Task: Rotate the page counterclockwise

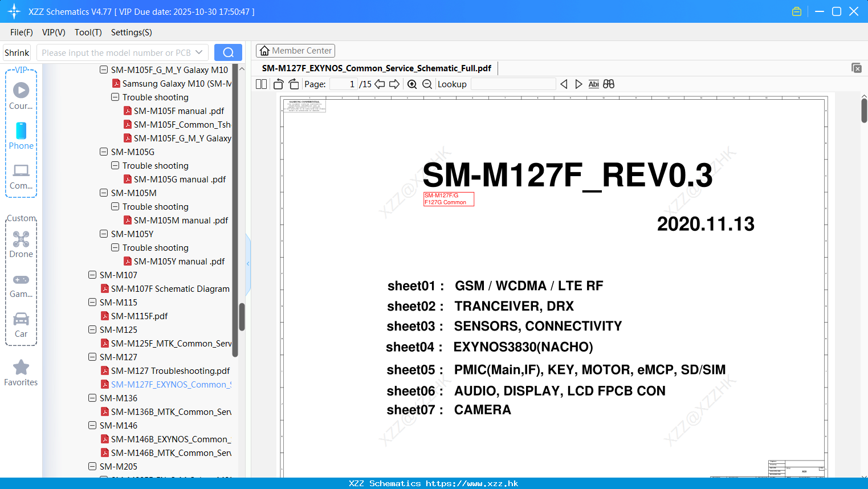Action: click(x=278, y=84)
